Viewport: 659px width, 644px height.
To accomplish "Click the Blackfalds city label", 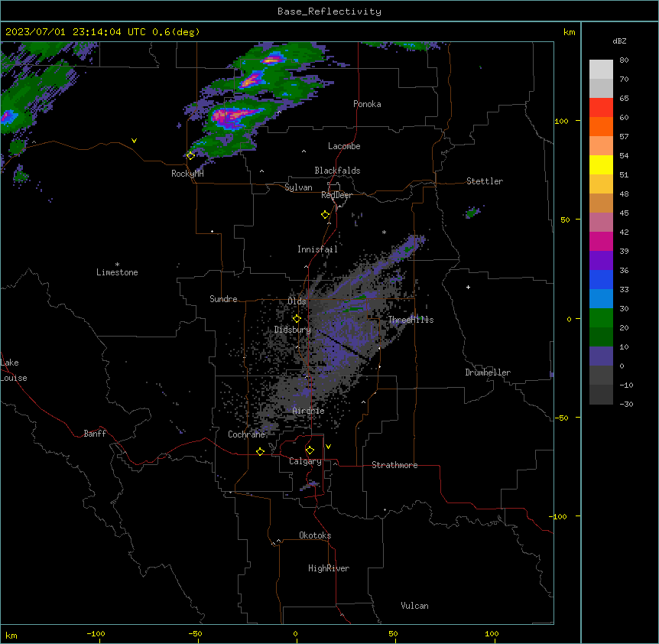I will [x=337, y=171].
